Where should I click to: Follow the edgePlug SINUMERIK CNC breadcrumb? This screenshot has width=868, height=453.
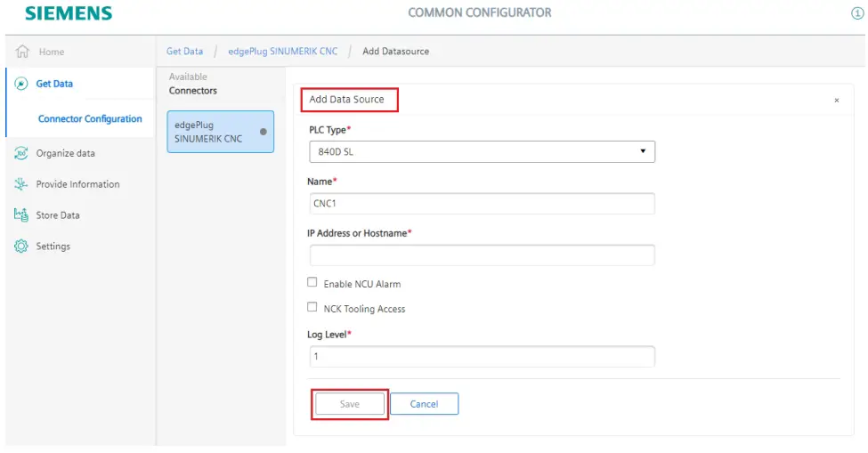tap(283, 52)
